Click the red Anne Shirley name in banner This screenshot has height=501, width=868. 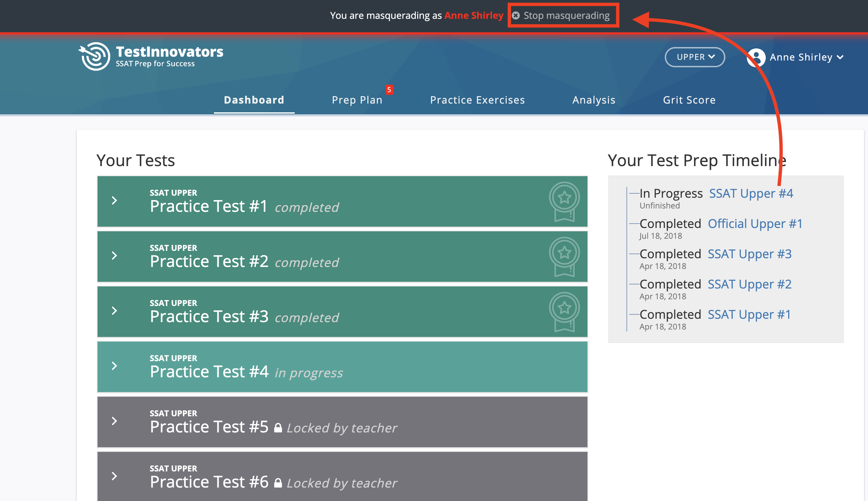tap(474, 15)
